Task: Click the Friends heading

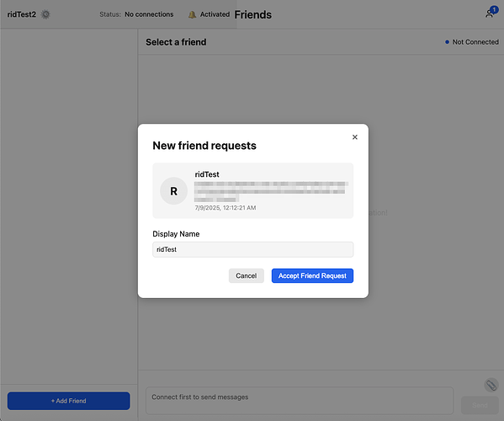Action: (x=253, y=15)
